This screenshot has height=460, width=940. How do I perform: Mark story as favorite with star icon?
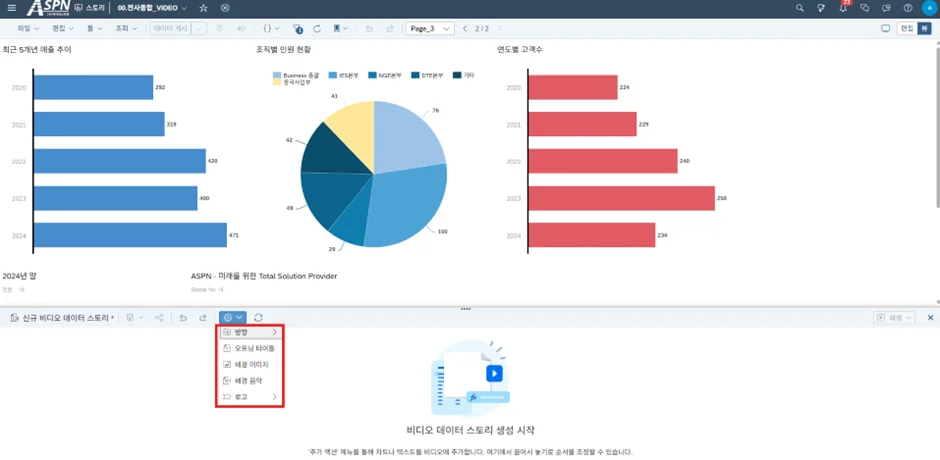204,8
